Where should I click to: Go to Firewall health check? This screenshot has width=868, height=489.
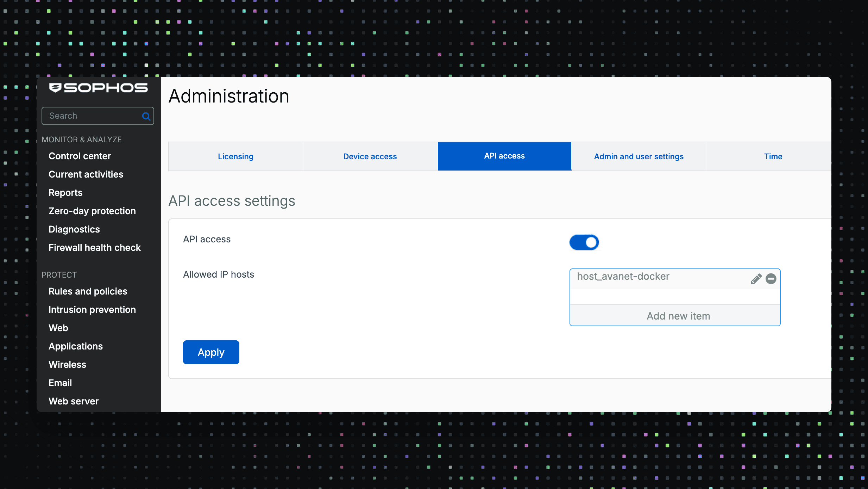[x=94, y=248]
